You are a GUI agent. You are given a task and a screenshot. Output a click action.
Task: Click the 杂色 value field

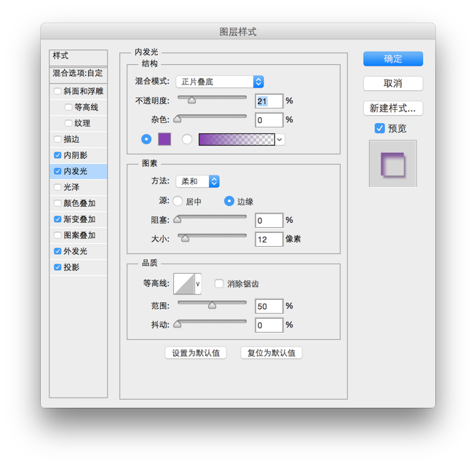pos(269,120)
